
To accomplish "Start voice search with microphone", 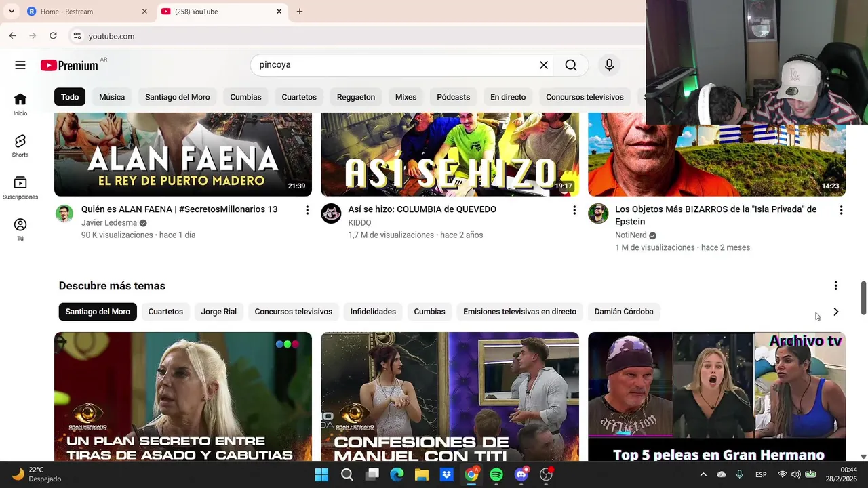I will (609, 65).
